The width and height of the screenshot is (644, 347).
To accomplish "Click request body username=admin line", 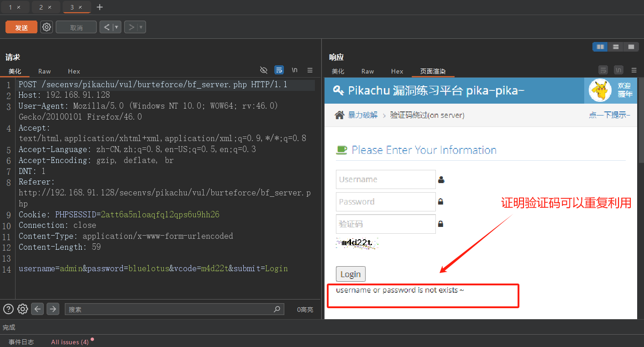I will [x=153, y=268].
